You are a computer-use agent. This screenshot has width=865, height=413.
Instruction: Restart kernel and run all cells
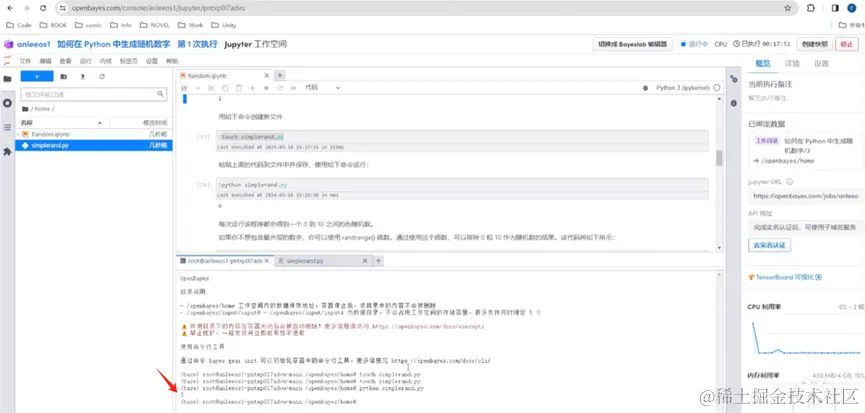(293, 88)
